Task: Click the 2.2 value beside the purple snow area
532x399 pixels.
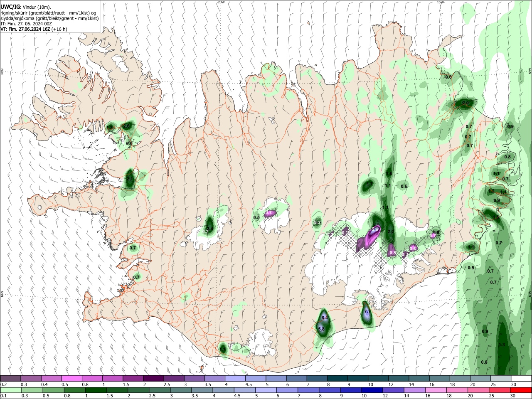Action: 391,232
